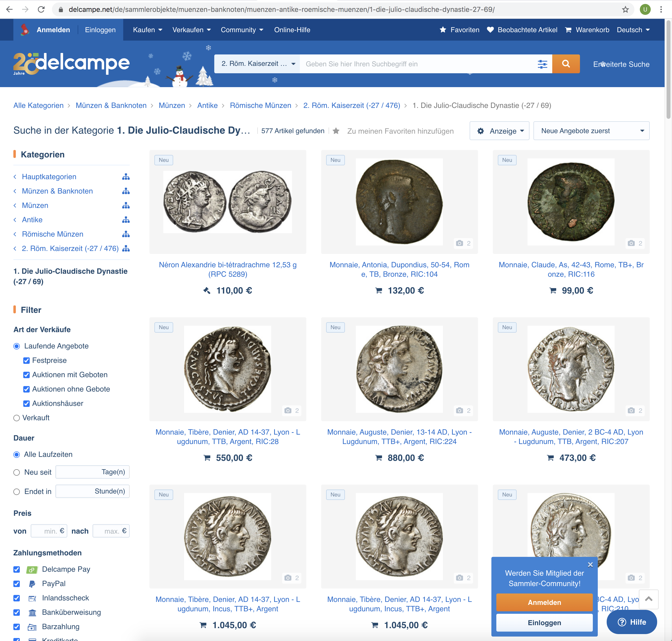Image resolution: width=672 pixels, height=641 pixels.
Task: Expand the Neue Angebote zuerst sorting dropdown
Action: 591,131
